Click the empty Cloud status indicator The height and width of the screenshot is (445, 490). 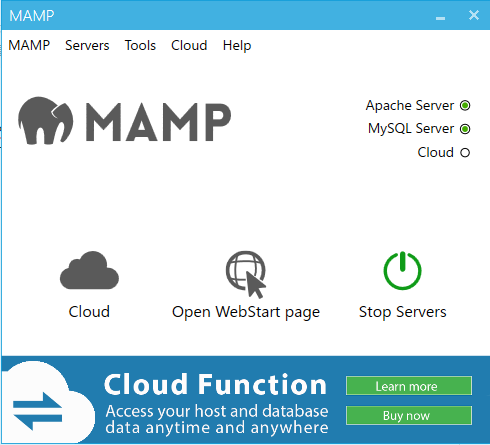465,153
